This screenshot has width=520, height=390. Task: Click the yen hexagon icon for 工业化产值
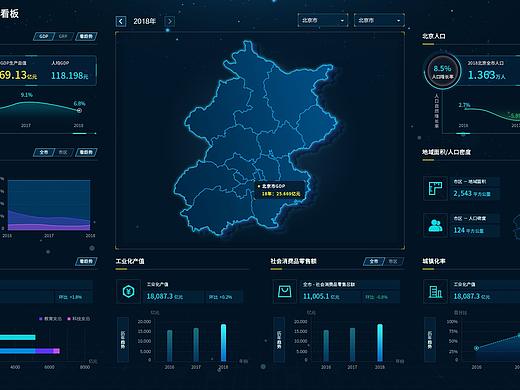pyautogui.click(x=128, y=292)
